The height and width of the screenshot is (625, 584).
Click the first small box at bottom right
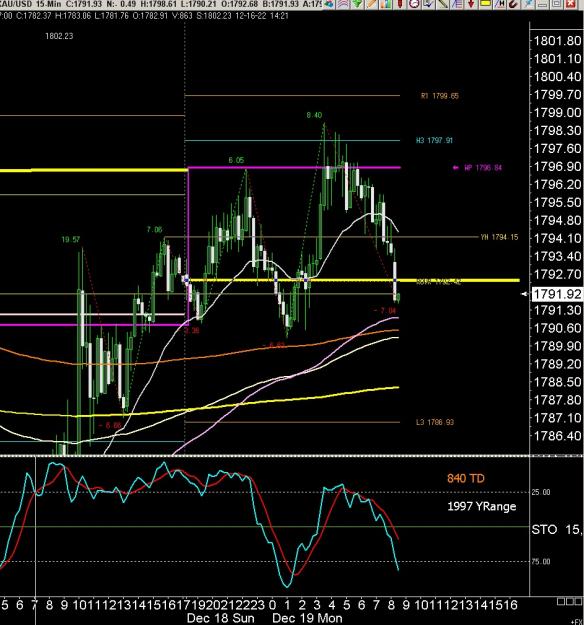561,601
